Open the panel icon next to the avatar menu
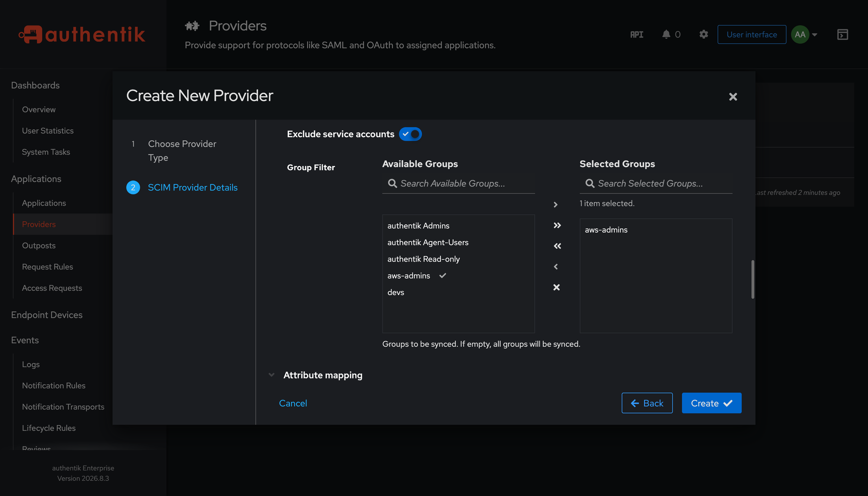Screen dimensions: 868x496 (x=842, y=34)
